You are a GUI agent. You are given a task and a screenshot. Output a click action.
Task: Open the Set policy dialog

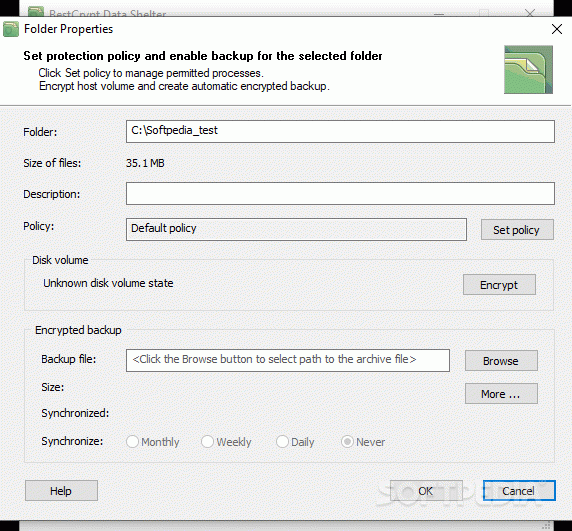(517, 229)
